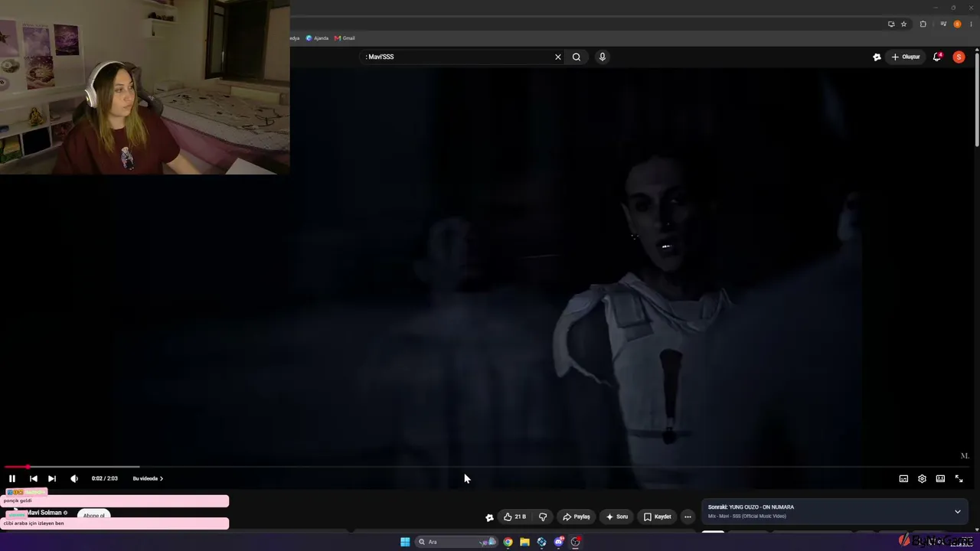
Task: Like the video
Action: tap(515, 517)
